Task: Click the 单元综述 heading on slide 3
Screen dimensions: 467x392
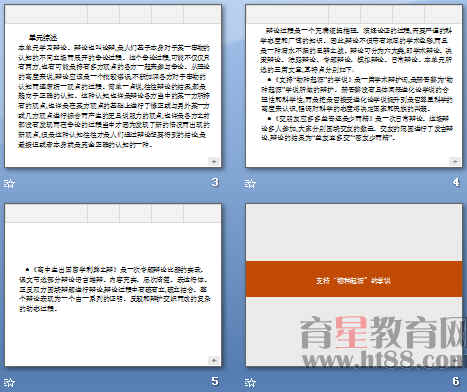Action: click(x=43, y=37)
